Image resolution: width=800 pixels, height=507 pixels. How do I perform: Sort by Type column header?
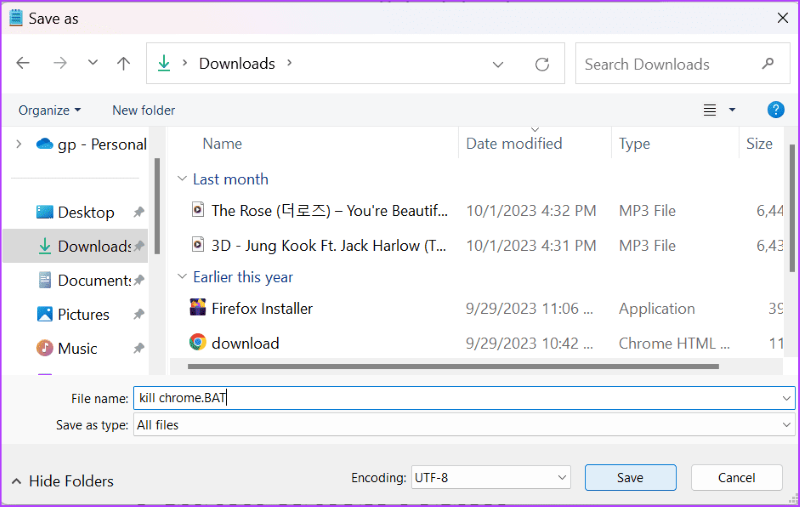634,144
